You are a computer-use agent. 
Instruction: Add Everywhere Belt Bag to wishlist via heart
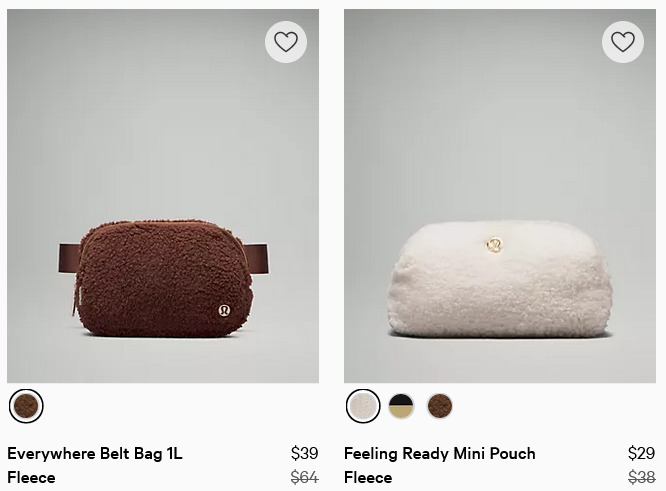pos(286,42)
